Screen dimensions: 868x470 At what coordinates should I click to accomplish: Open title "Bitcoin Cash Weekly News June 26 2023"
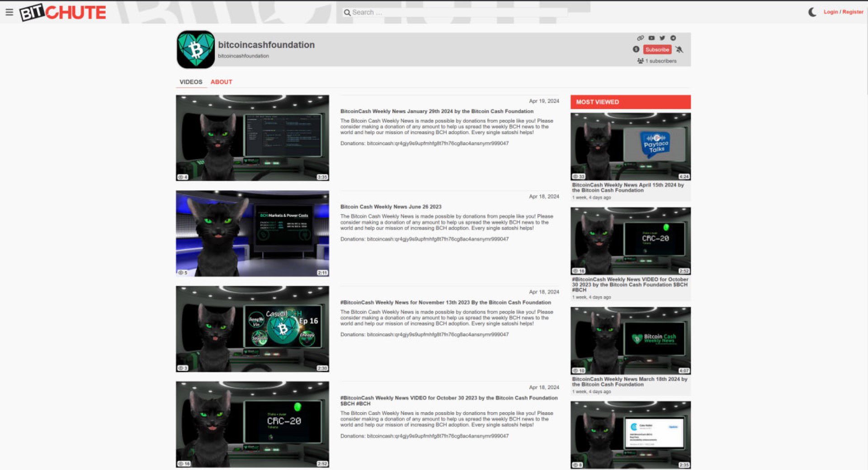[x=391, y=207]
